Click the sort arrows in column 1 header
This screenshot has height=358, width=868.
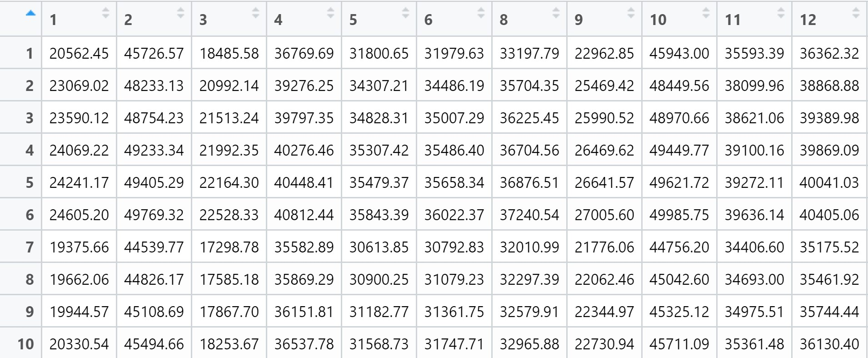(x=105, y=13)
